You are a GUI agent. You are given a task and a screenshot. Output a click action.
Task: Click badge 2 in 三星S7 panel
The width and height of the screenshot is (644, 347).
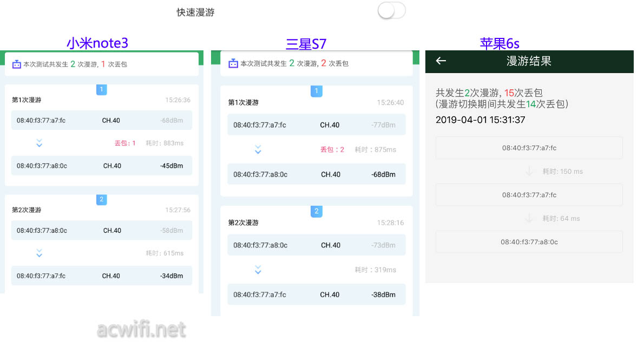pos(316,211)
